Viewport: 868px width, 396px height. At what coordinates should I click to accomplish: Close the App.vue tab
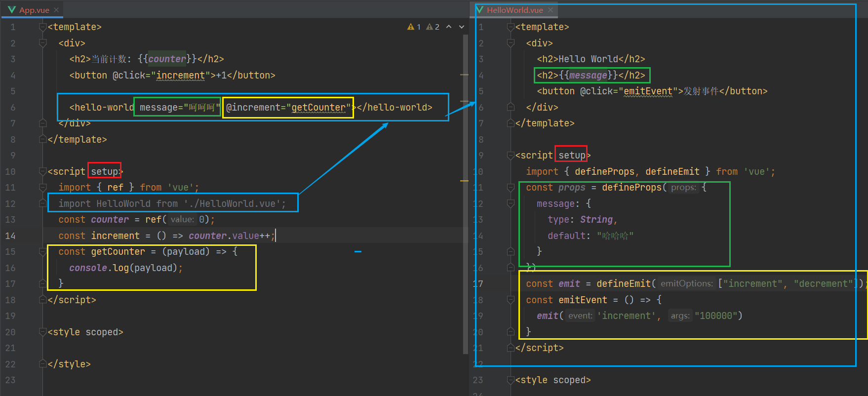point(56,10)
